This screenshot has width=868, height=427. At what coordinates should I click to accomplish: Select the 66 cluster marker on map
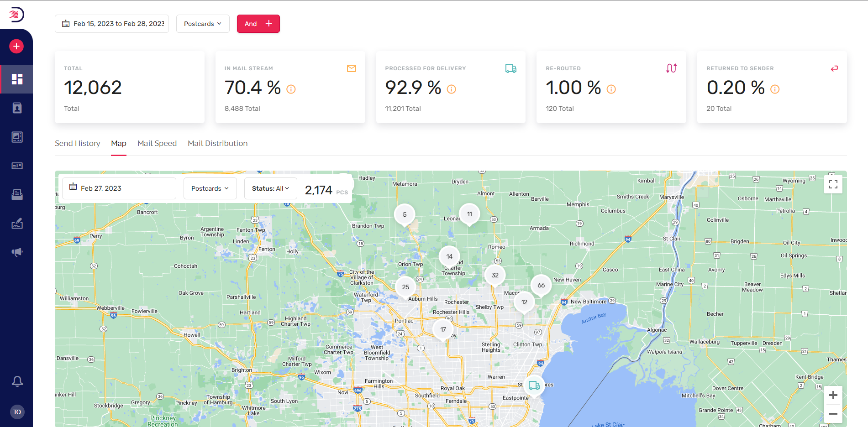coord(541,285)
